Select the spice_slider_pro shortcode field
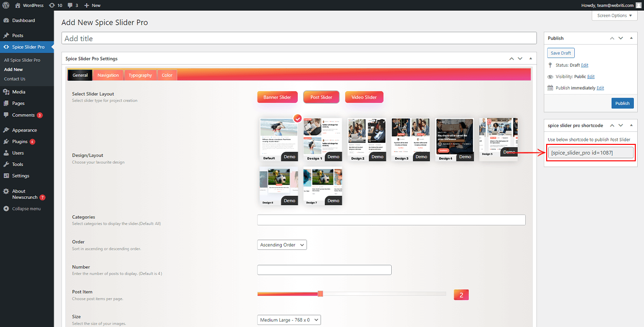 591,153
